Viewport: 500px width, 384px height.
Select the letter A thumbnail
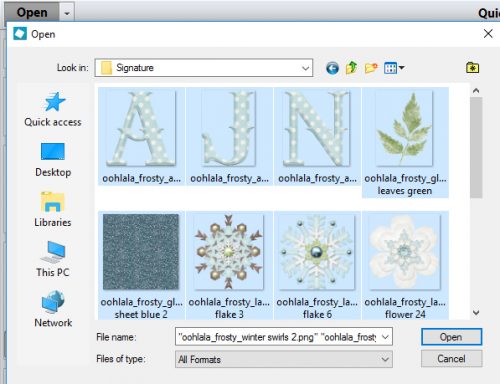click(141, 136)
